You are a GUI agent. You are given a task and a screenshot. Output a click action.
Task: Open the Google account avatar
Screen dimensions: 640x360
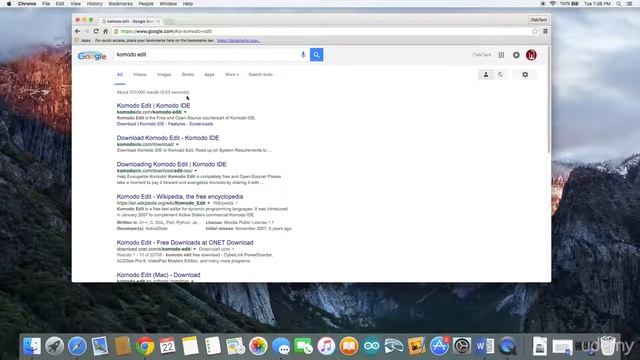click(x=531, y=55)
